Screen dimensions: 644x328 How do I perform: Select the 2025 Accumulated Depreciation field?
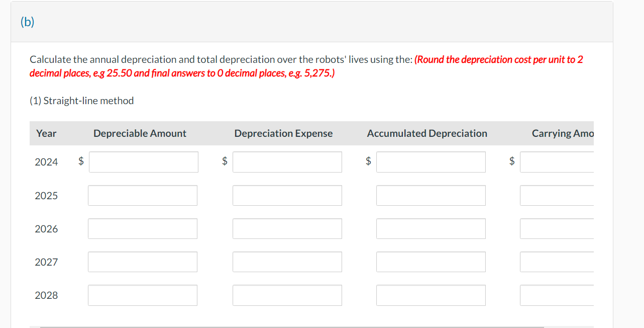(x=431, y=195)
